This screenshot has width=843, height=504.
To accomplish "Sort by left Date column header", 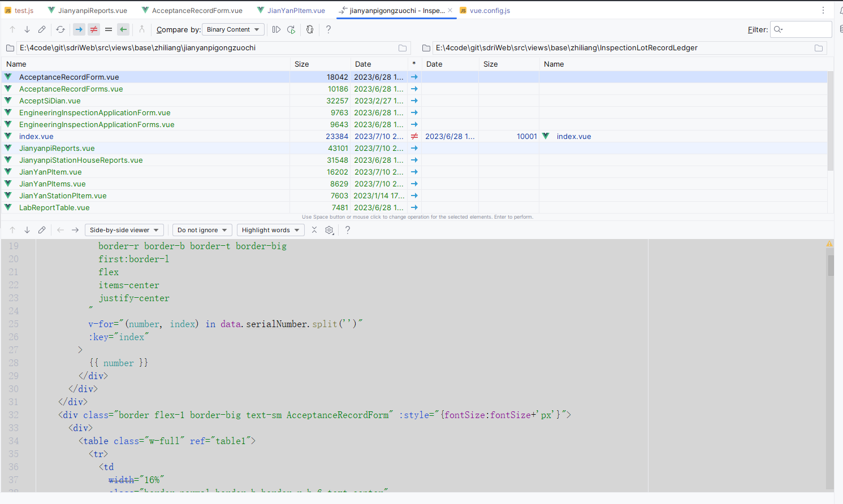I will [x=379, y=64].
